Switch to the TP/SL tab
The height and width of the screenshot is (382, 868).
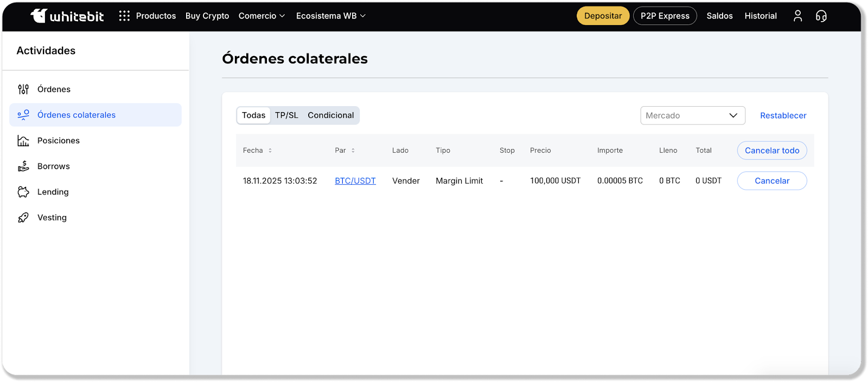(286, 115)
